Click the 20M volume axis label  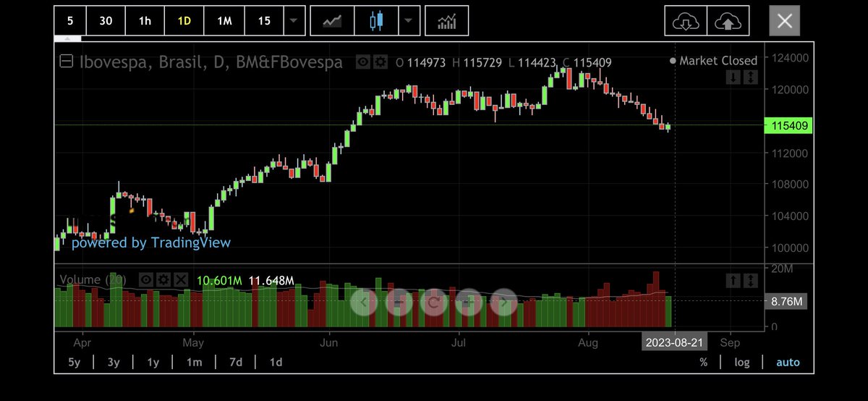783,269
